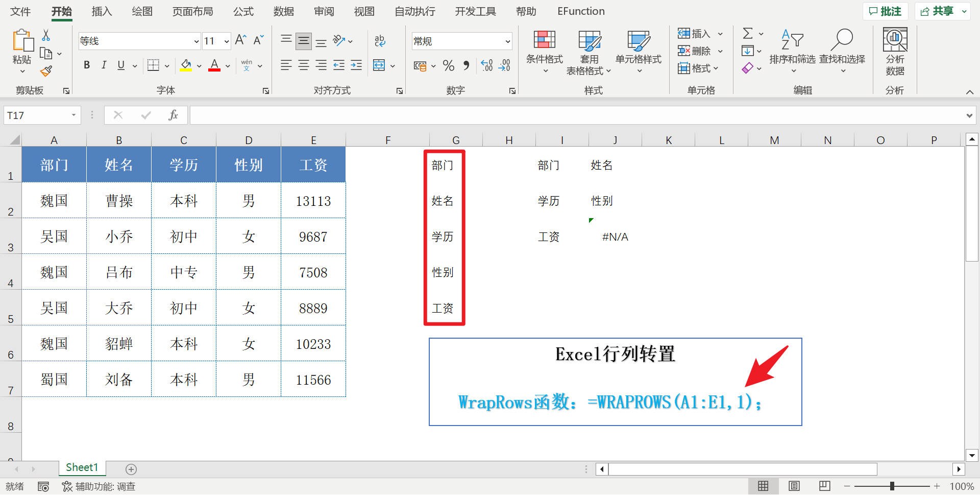Expand the 删除 delete cells dropdown
This screenshot has height=495, width=980.
pyautogui.click(x=720, y=51)
